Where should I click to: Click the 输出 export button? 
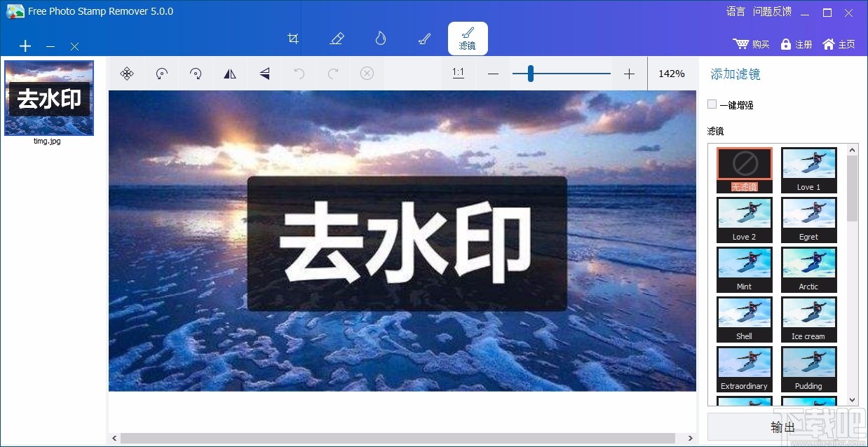781,426
